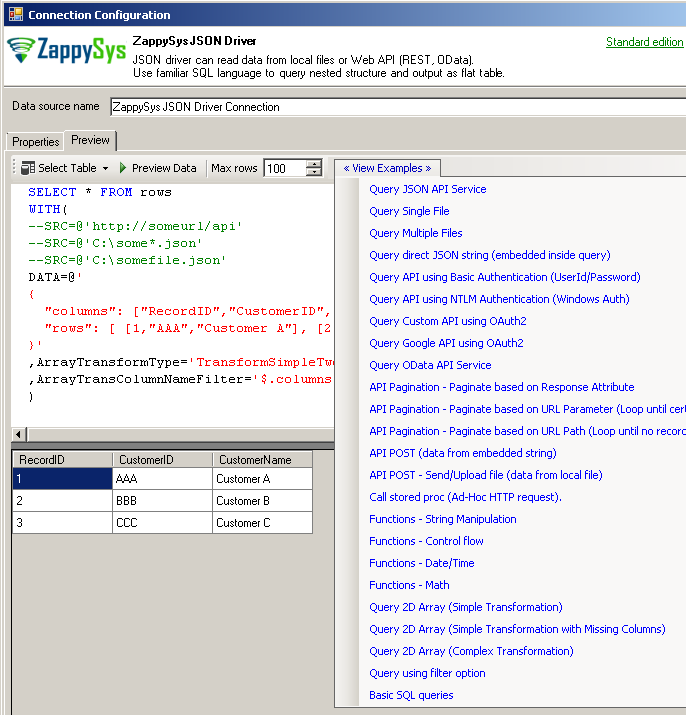The height and width of the screenshot is (715, 686).
Task: Click the Preview Data button label
Action: coord(164,168)
